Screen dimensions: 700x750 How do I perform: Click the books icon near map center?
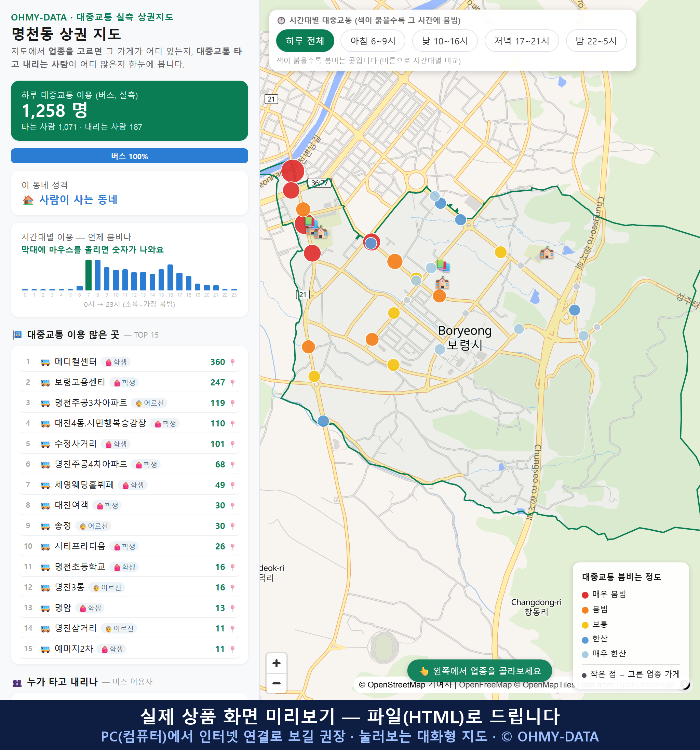pos(443,266)
